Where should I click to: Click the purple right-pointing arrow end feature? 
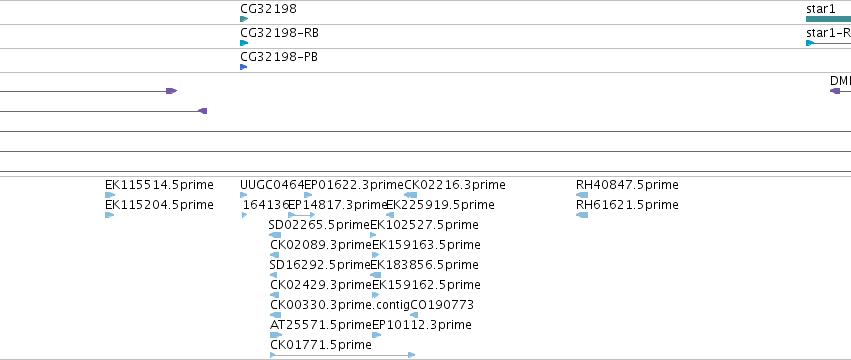[x=172, y=91]
